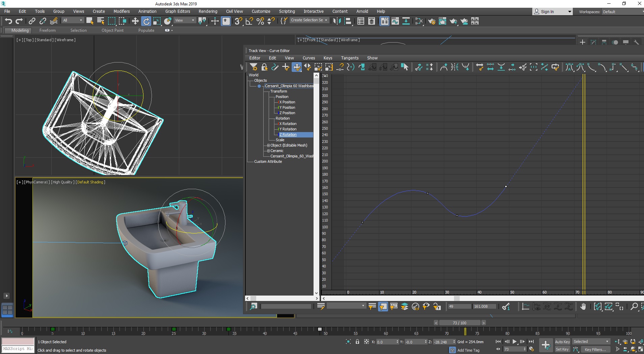The height and width of the screenshot is (354, 644).
Task: Open the Workspaces Default dropdown
Action: pos(623,12)
